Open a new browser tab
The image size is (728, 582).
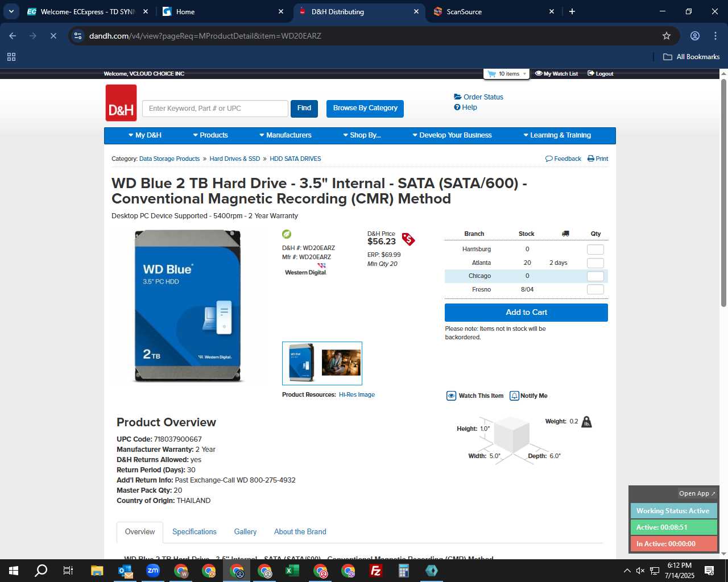click(x=572, y=11)
